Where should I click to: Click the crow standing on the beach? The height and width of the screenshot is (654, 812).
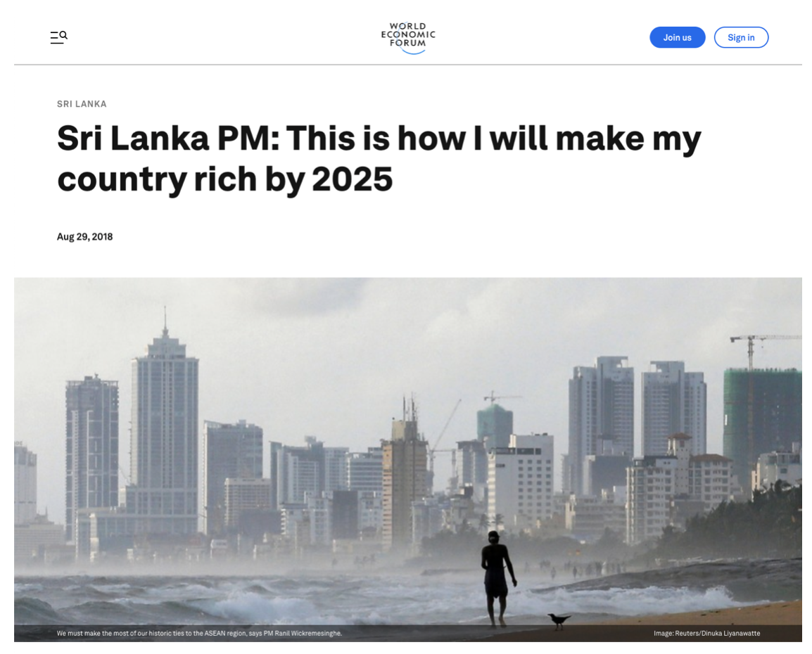pos(559,619)
